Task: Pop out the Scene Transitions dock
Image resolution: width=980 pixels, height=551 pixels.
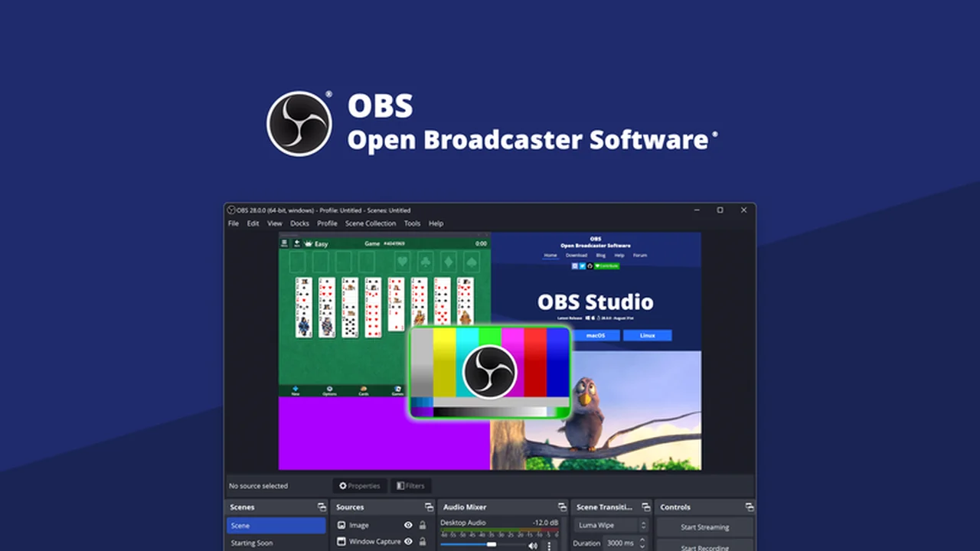Action: (645, 507)
